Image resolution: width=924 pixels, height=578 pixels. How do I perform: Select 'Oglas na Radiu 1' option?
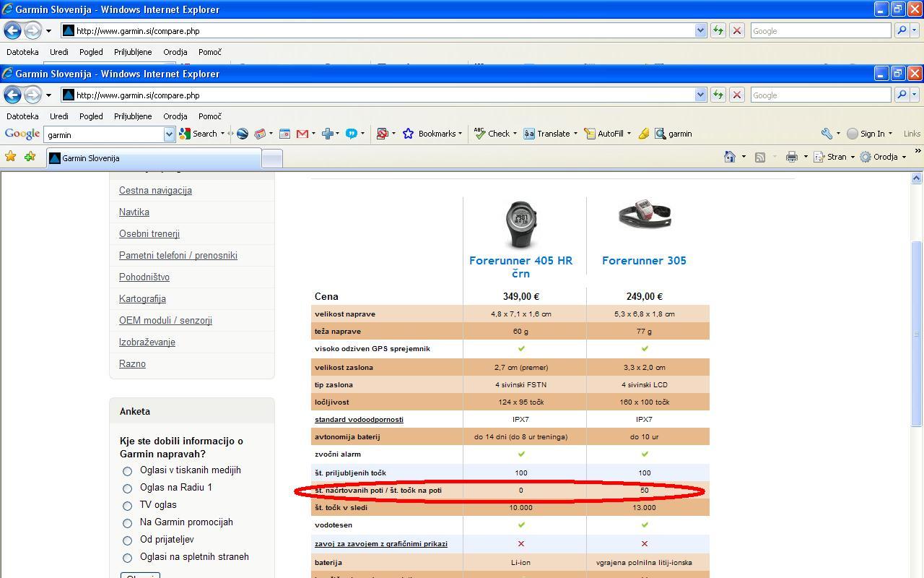tap(127, 488)
